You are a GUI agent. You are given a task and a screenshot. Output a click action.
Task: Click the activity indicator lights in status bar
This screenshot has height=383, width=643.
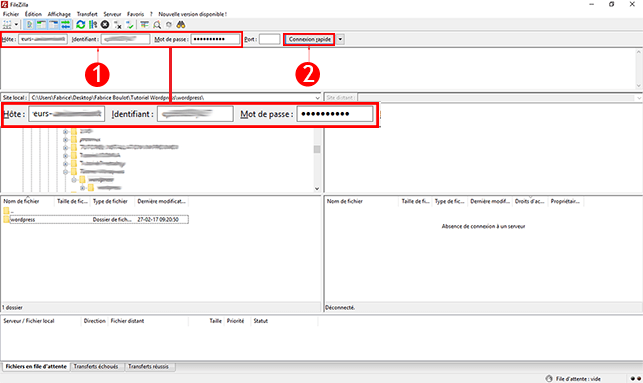coord(636,378)
